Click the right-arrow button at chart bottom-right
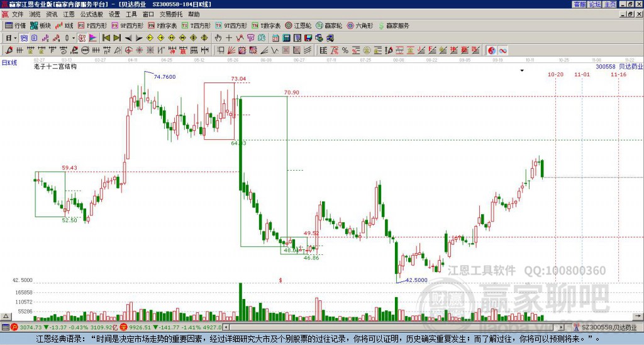 tap(638, 316)
